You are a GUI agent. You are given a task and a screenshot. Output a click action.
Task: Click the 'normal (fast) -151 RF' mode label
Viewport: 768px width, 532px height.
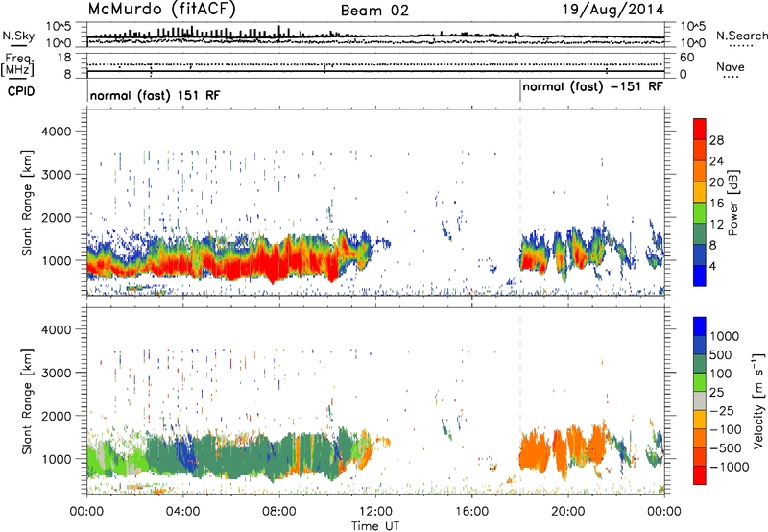[592, 87]
